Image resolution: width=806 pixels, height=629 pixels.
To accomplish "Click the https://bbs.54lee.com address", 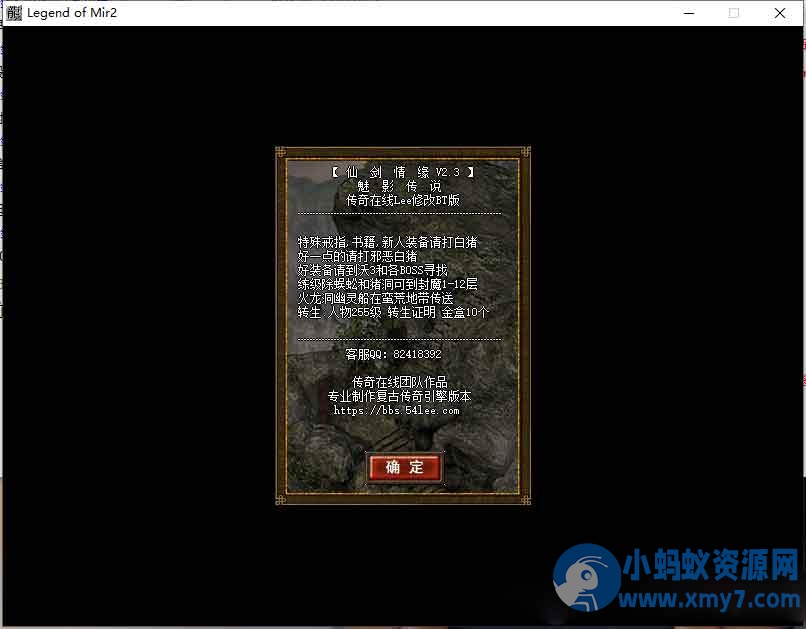I will [x=396, y=410].
